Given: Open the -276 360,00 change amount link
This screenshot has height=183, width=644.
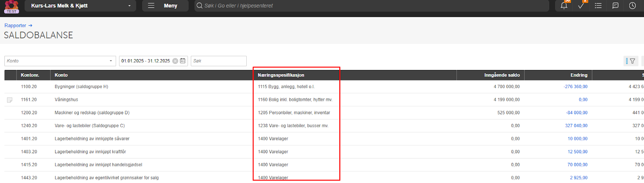Looking at the screenshot, I should (576, 86).
